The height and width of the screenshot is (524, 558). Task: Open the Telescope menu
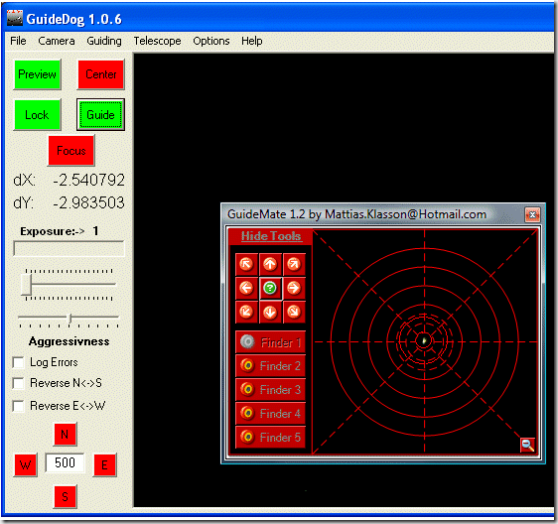[x=157, y=41]
